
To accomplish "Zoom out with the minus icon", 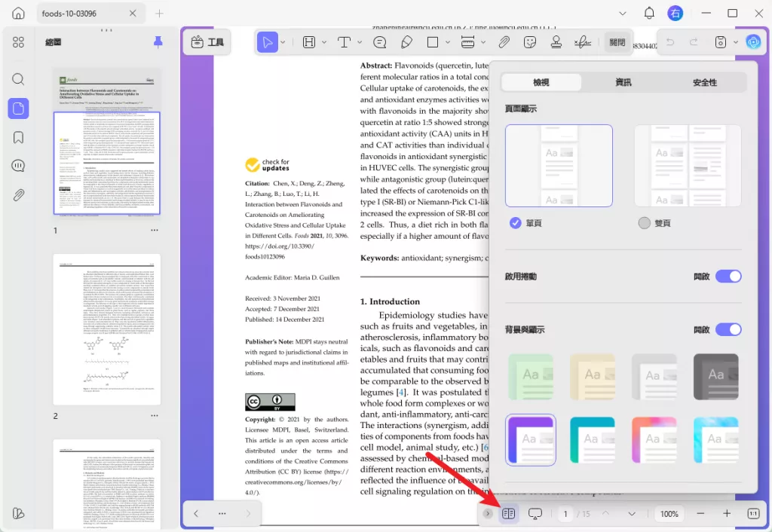I will (x=700, y=514).
